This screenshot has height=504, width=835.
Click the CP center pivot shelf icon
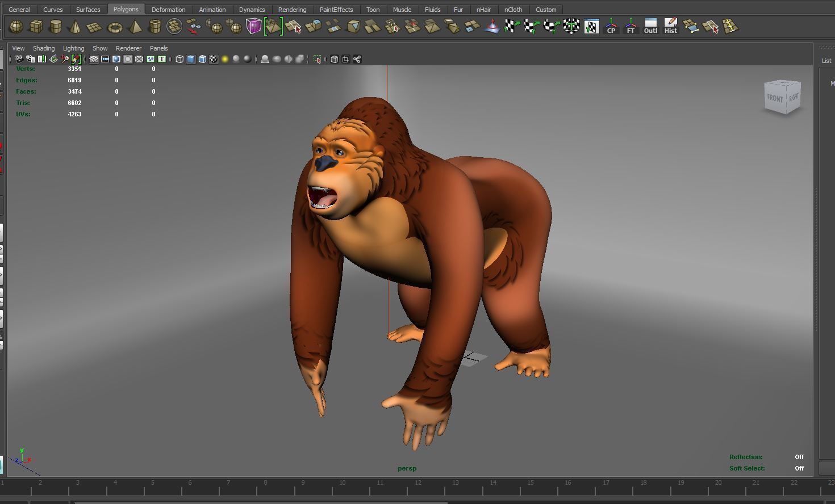[x=611, y=26]
